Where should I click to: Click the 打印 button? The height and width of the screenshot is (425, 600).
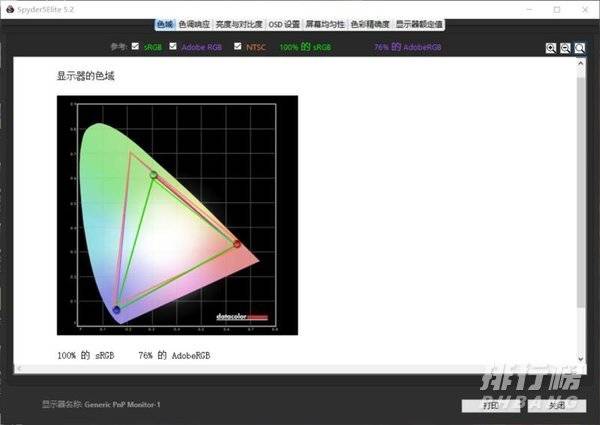coord(491,405)
